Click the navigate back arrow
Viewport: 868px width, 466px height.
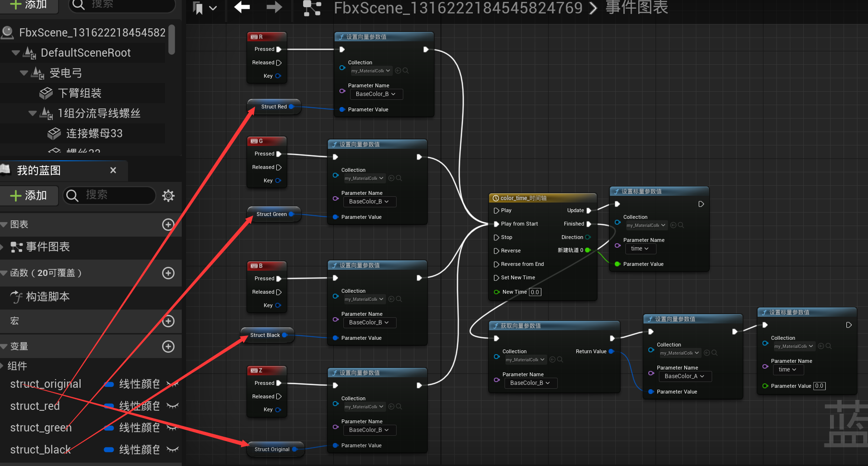[242, 7]
